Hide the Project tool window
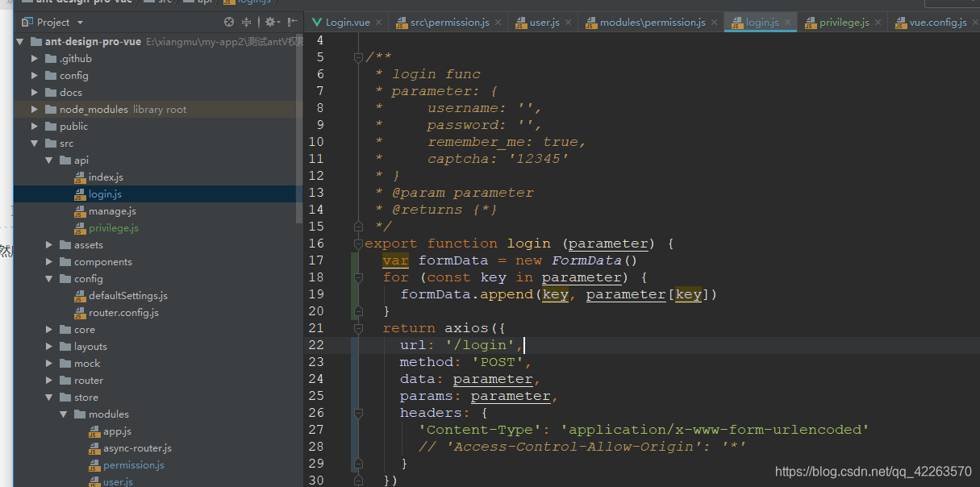Viewport: 980px width, 487px height. (290, 23)
